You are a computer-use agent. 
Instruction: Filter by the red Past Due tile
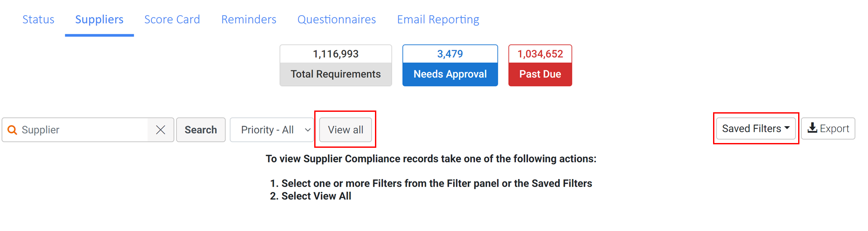pyautogui.click(x=540, y=65)
